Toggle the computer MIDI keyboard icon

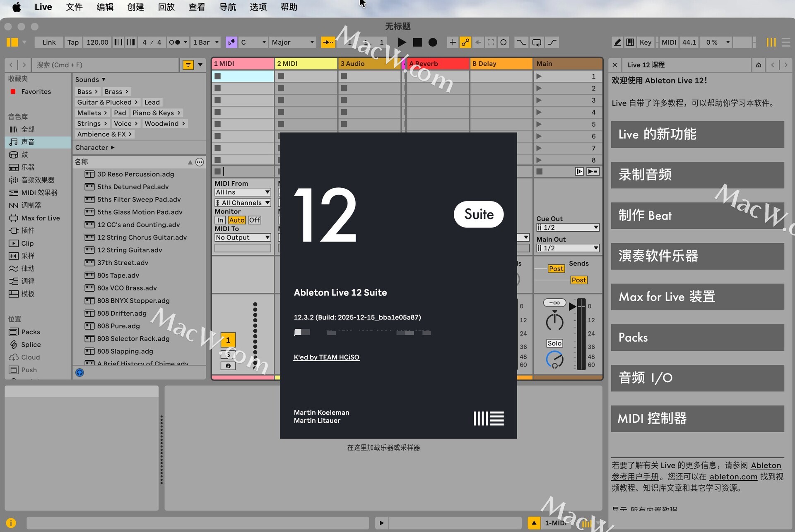(630, 42)
